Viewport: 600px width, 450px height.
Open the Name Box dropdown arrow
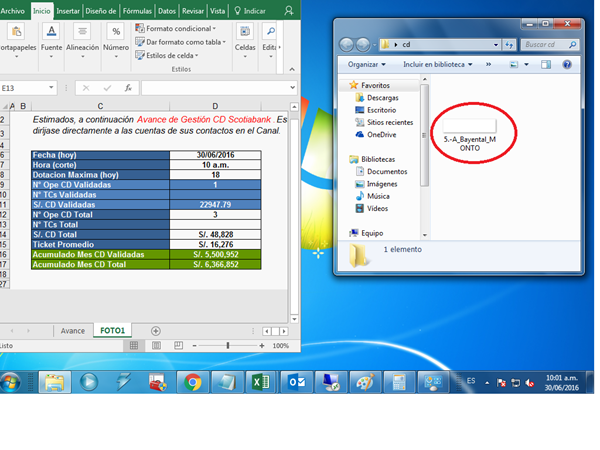(x=51, y=88)
